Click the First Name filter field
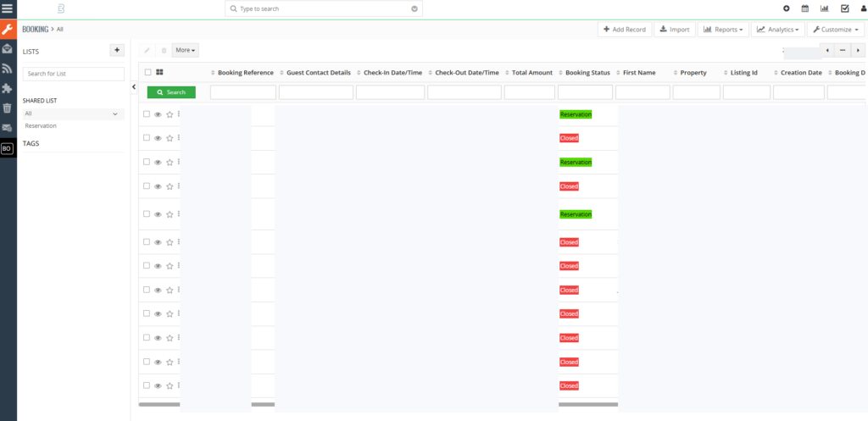The height and width of the screenshot is (421, 868). (x=643, y=92)
